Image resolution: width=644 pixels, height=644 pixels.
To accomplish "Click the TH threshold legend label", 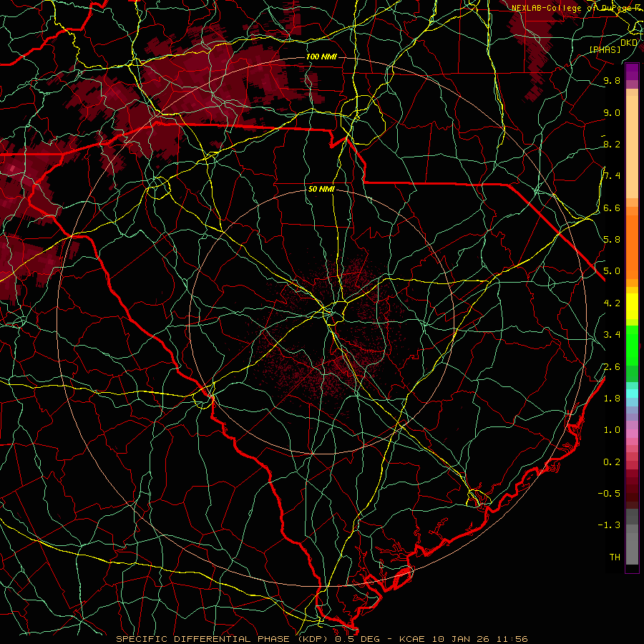I will 615,557.
